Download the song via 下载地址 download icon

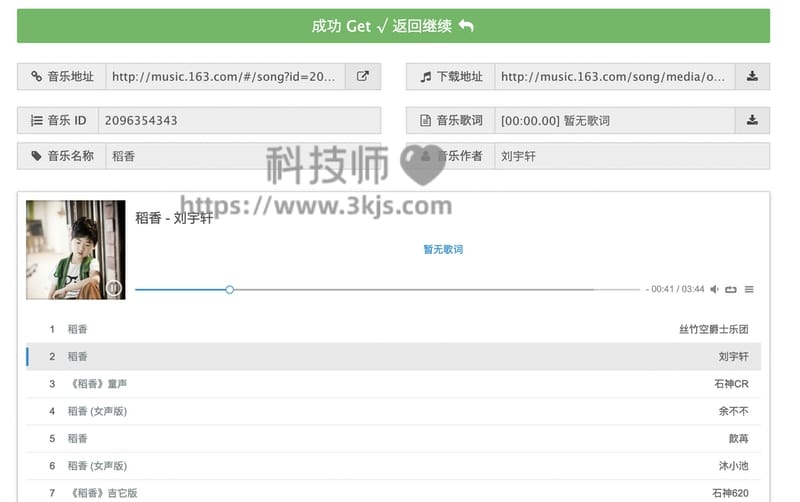click(752, 77)
